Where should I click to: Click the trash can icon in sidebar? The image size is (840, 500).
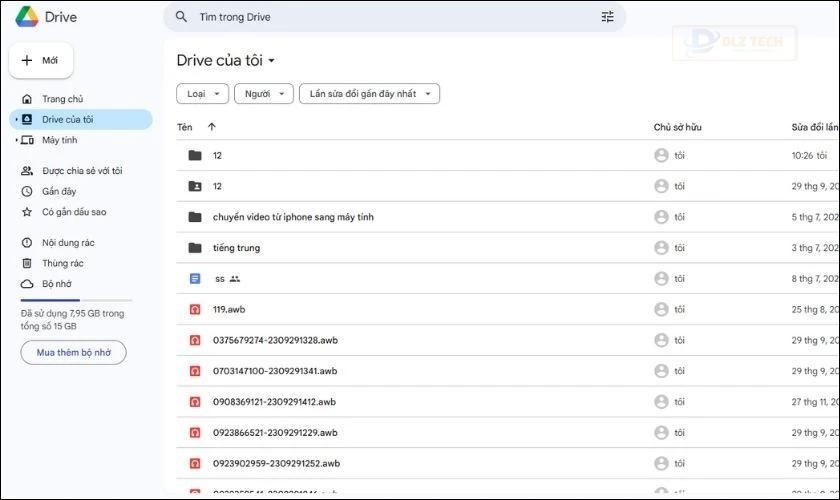tap(27, 263)
